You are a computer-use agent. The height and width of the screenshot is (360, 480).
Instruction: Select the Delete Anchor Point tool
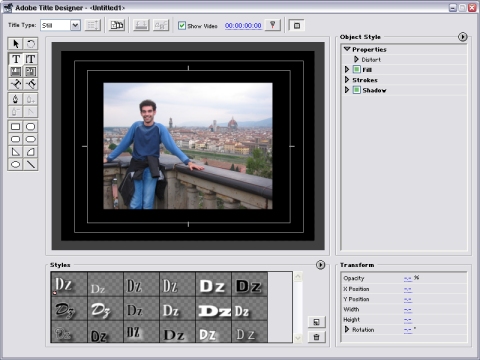(16, 112)
